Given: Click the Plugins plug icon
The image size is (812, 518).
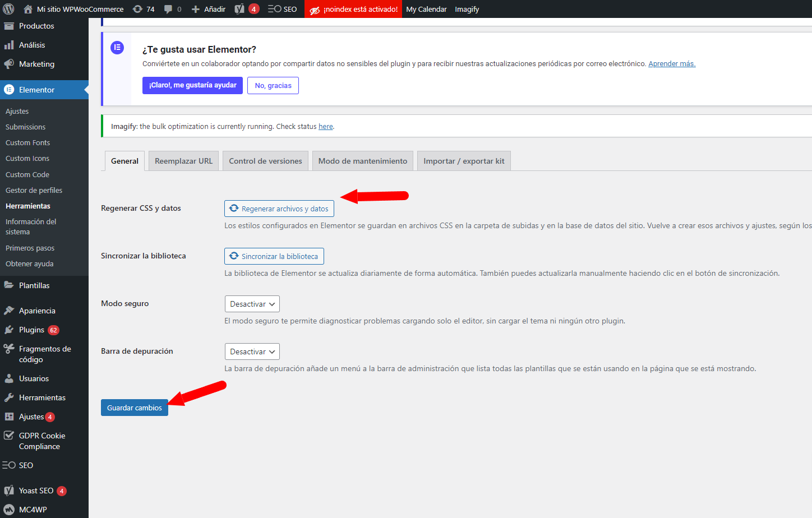Looking at the screenshot, I should tap(9, 330).
